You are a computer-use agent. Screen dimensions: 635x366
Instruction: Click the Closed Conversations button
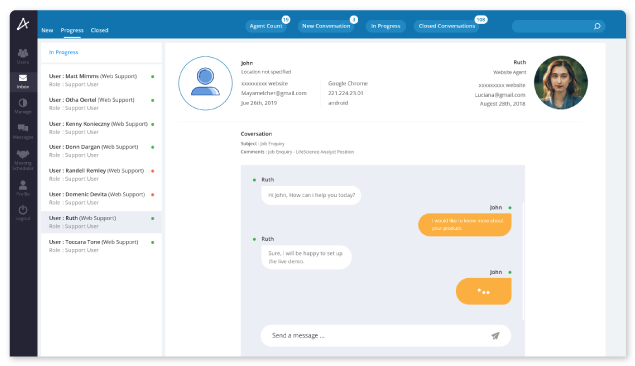(x=447, y=26)
